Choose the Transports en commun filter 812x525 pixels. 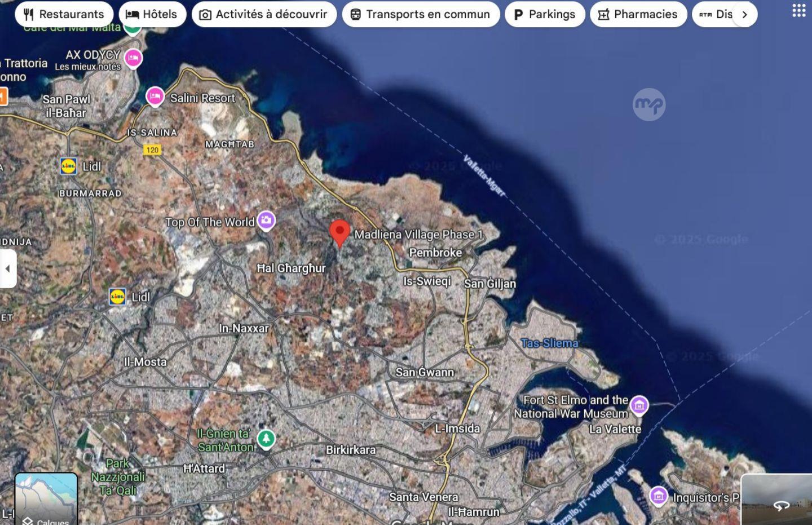point(421,14)
